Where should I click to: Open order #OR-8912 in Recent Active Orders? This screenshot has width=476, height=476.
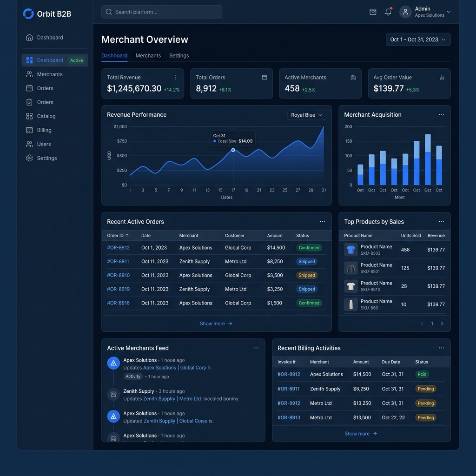point(118,248)
